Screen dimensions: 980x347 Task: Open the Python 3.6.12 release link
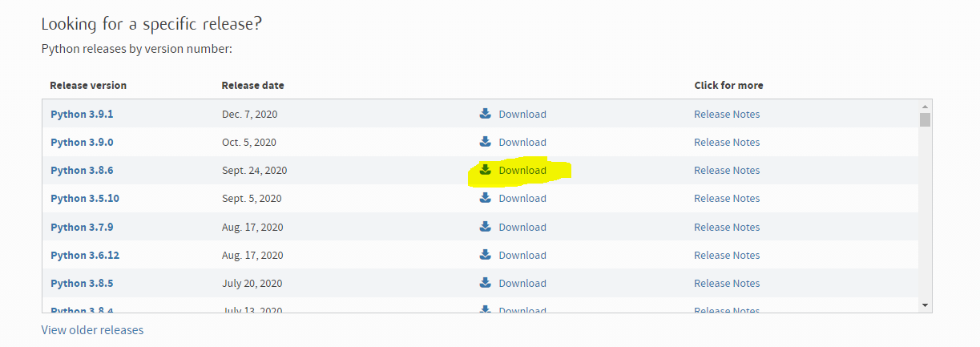[x=85, y=255]
